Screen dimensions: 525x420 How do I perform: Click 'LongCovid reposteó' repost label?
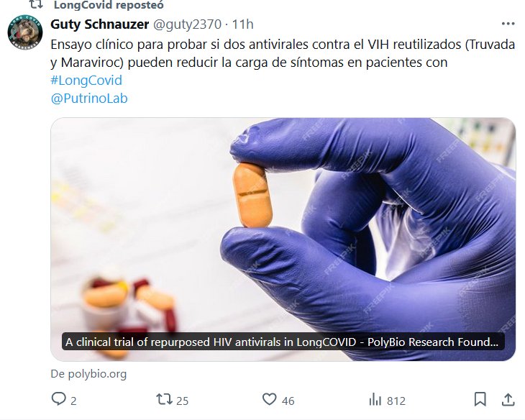[109, 5]
